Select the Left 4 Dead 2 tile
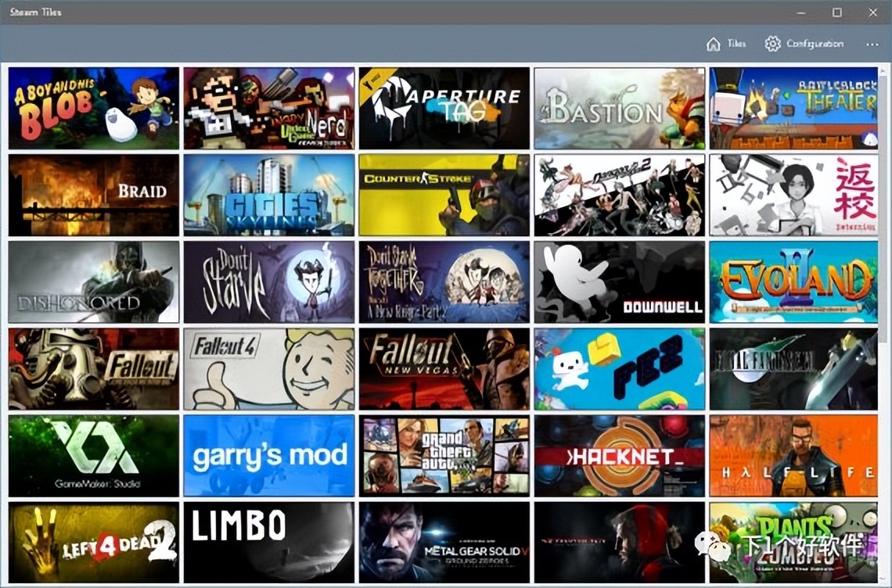Viewport: 892px width, 588px height. (94, 543)
